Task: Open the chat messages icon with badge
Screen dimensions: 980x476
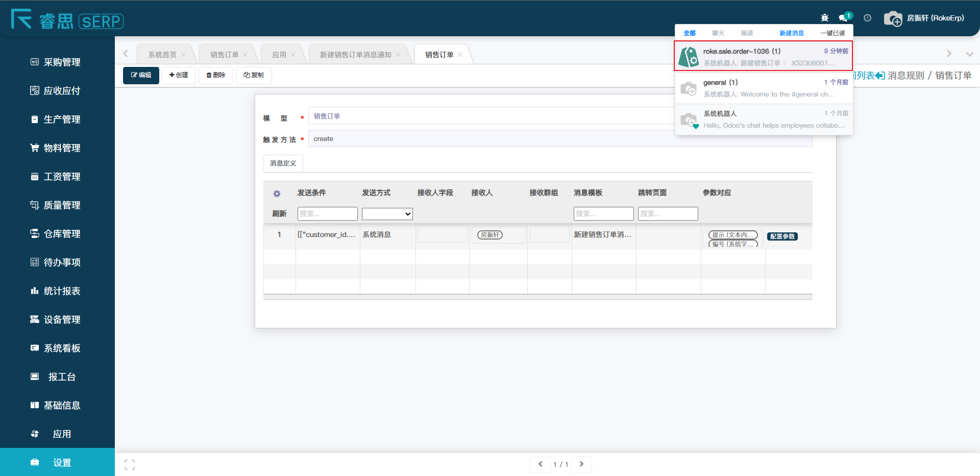Action: [843, 18]
